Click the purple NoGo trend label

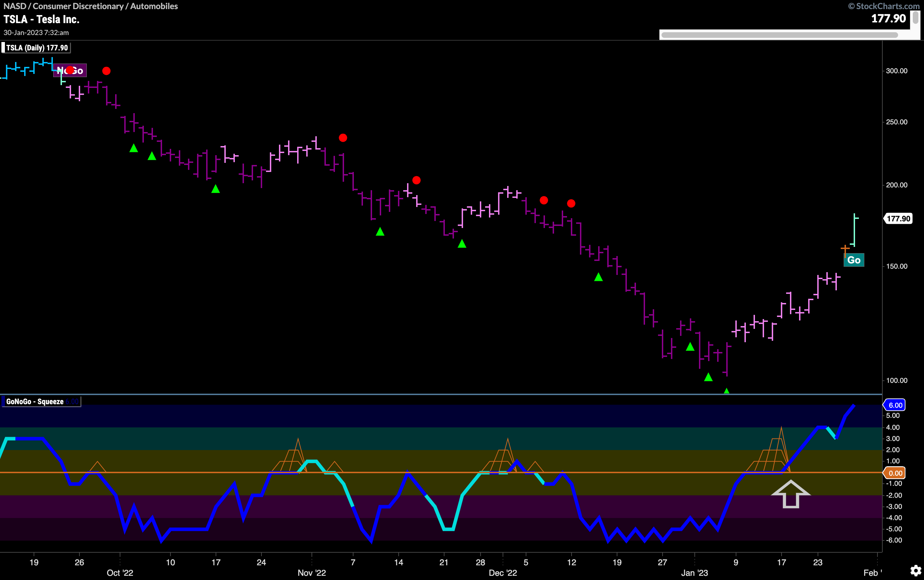coord(70,71)
